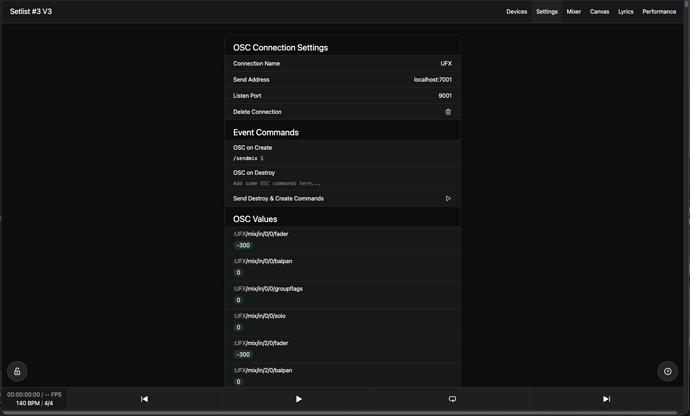This screenshot has height=416, width=690.
Task: Open the Devices tab
Action: click(x=516, y=11)
